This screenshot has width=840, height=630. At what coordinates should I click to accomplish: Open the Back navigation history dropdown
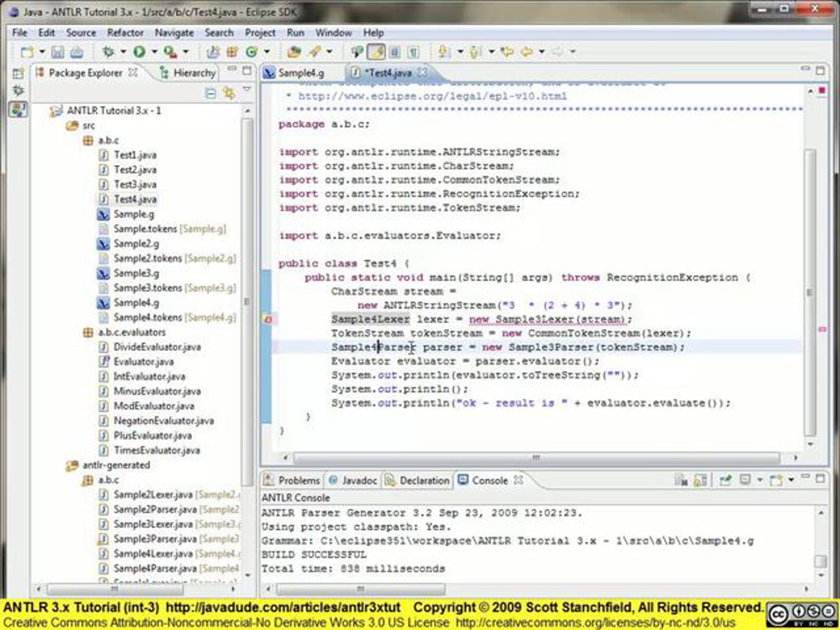542,52
